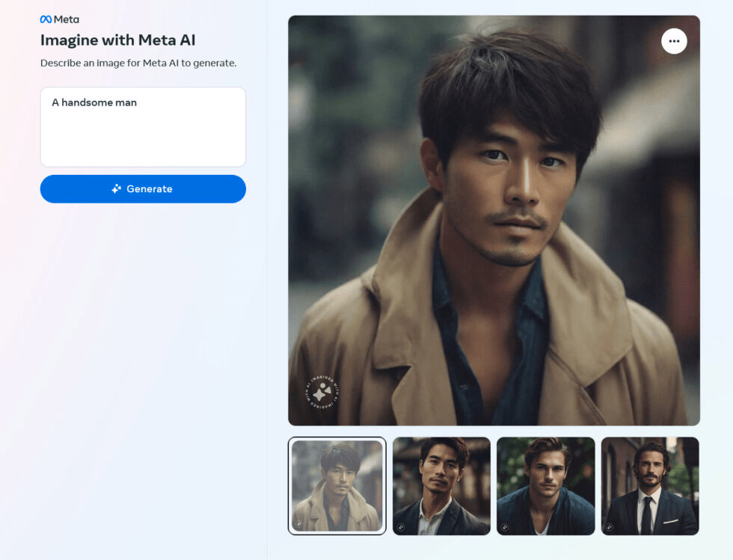This screenshot has height=560, width=733.
Task: Click the sparkle icon inside the Generate button
Action: [x=115, y=188]
